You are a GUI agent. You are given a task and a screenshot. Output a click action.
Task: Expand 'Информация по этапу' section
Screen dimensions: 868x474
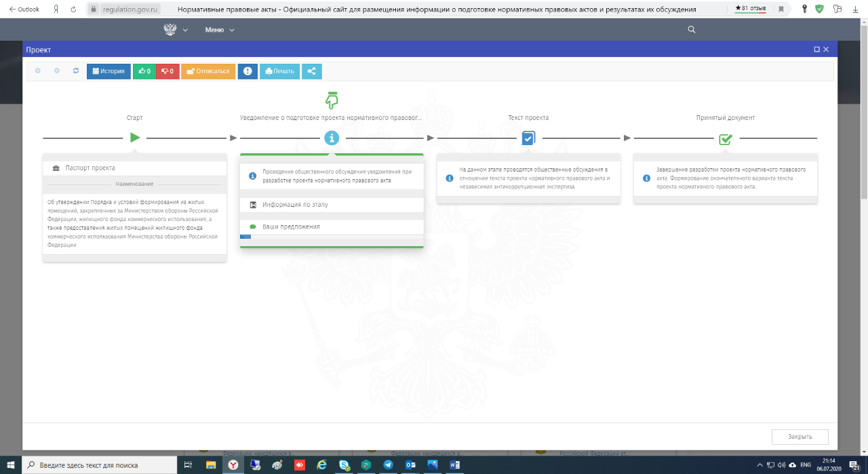click(x=332, y=204)
